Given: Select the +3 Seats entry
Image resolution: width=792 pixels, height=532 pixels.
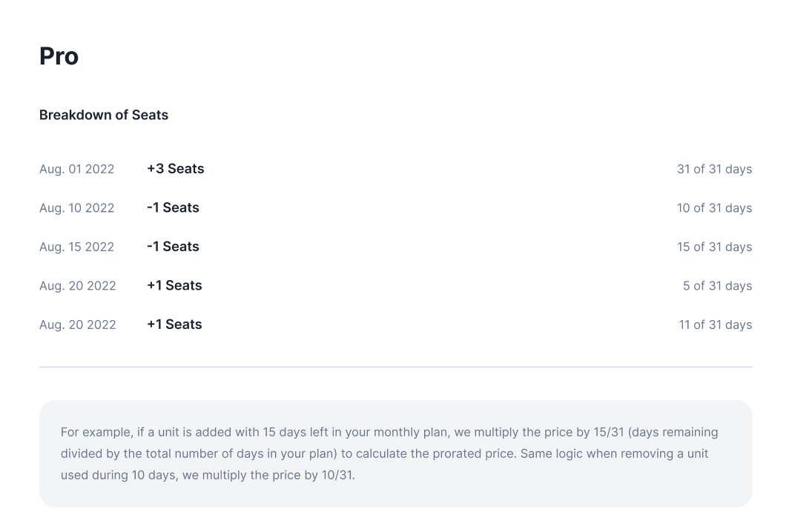Looking at the screenshot, I should (175, 169).
